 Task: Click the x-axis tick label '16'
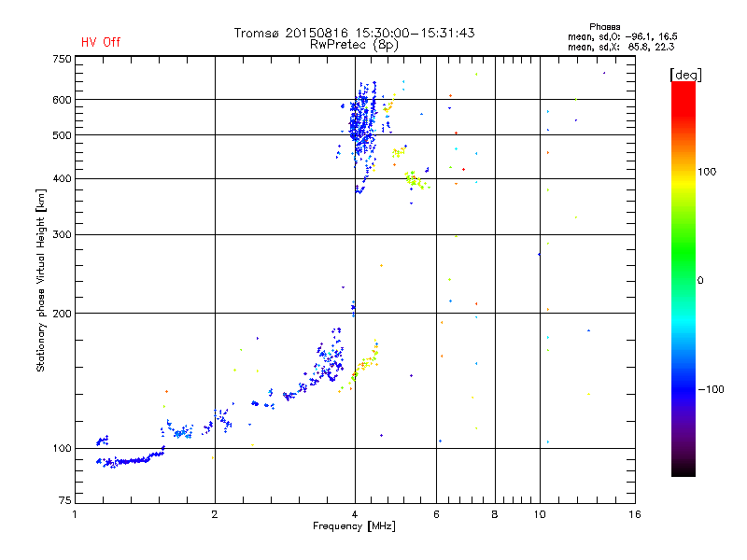tap(635, 514)
